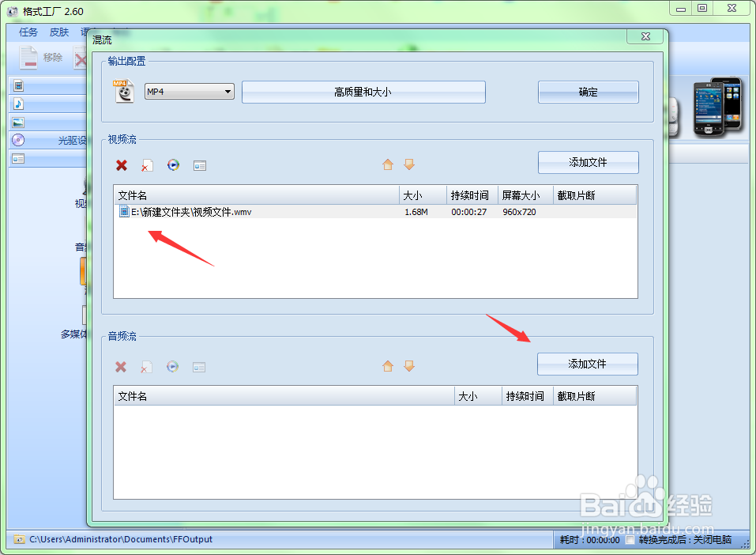Maximize the 格式工厂 main window
The height and width of the screenshot is (555, 756).
(x=702, y=8)
